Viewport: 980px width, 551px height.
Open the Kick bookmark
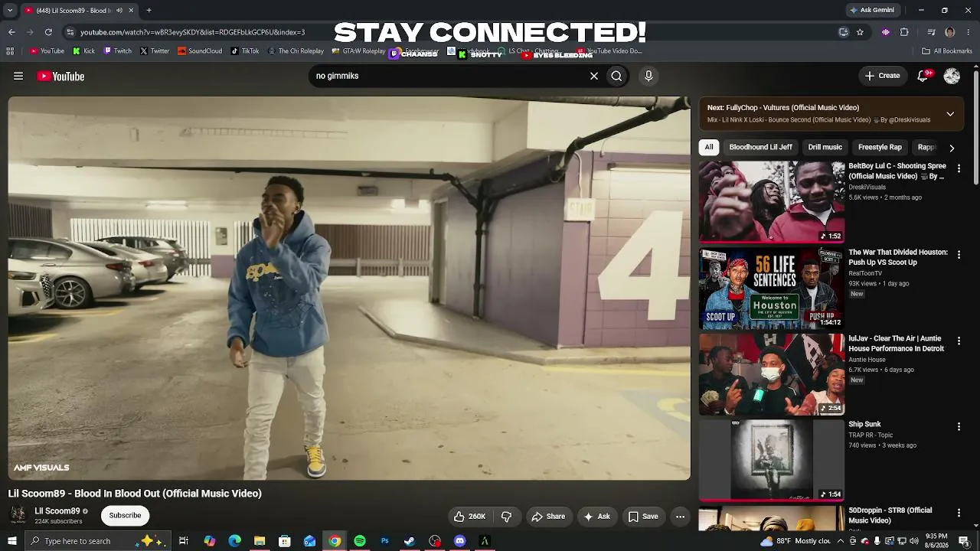(x=84, y=51)
